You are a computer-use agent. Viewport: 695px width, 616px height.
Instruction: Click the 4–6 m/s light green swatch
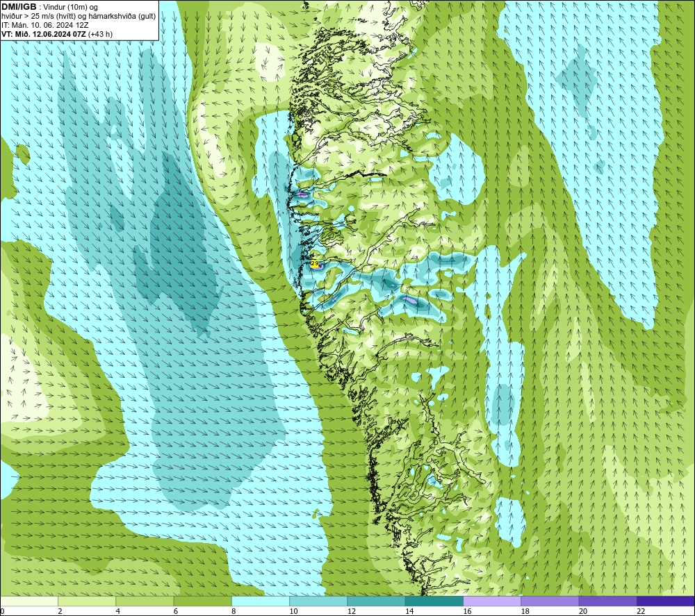145,601
